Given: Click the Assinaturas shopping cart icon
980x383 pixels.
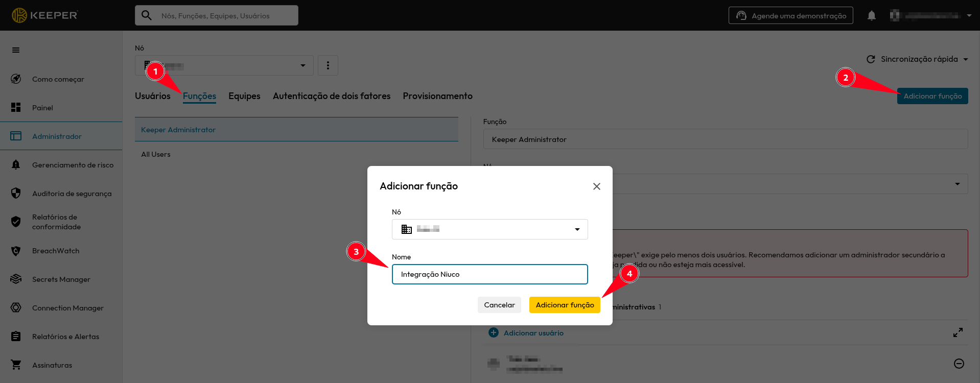Looking at the screenshot, I should 16,365.
